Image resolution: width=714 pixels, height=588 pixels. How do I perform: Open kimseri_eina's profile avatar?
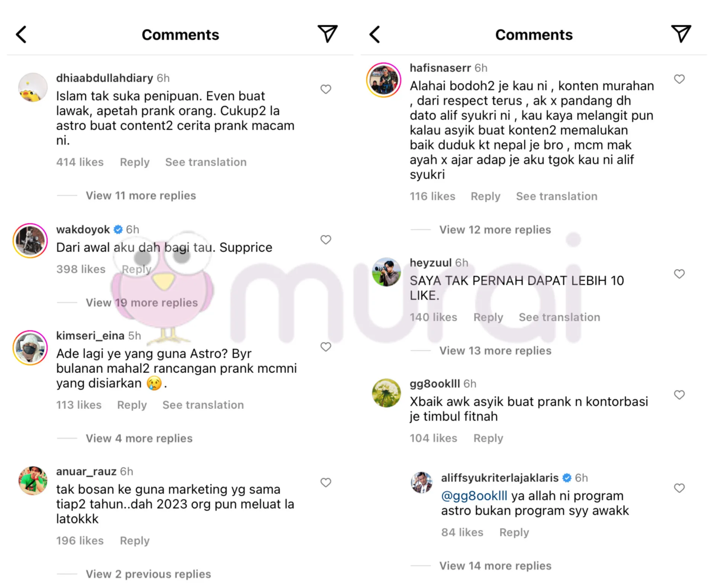click(x=30, y=348)
